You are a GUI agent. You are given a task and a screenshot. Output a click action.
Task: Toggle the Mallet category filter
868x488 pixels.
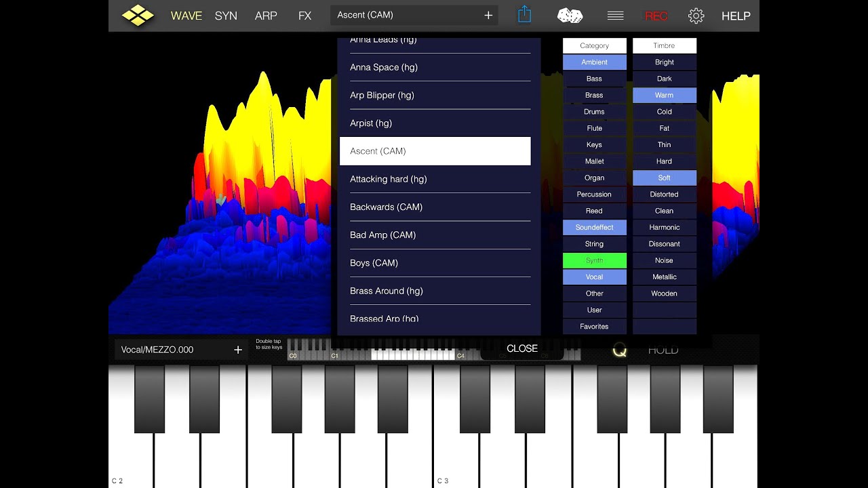595,161
